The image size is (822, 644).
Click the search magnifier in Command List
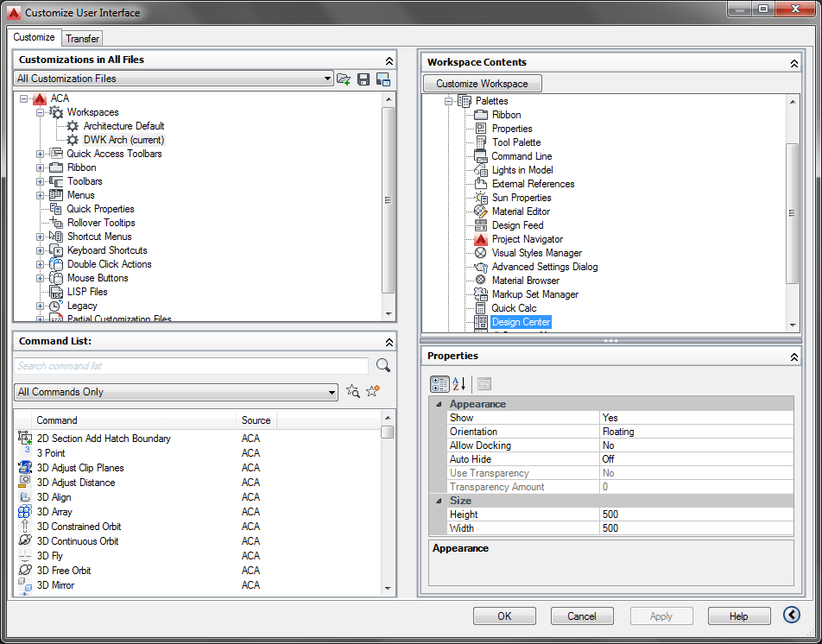pyautogui.click(x=383, y=366)
